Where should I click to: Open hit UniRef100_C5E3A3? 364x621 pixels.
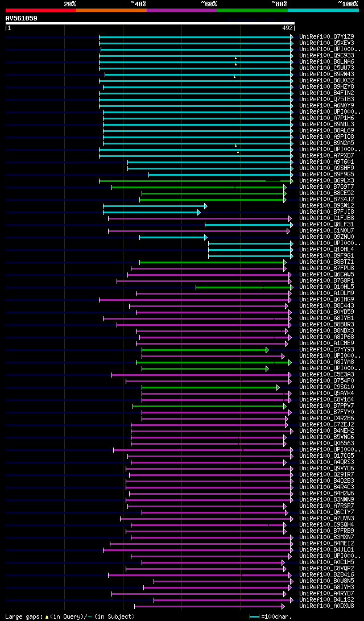[x=327, y=375]
